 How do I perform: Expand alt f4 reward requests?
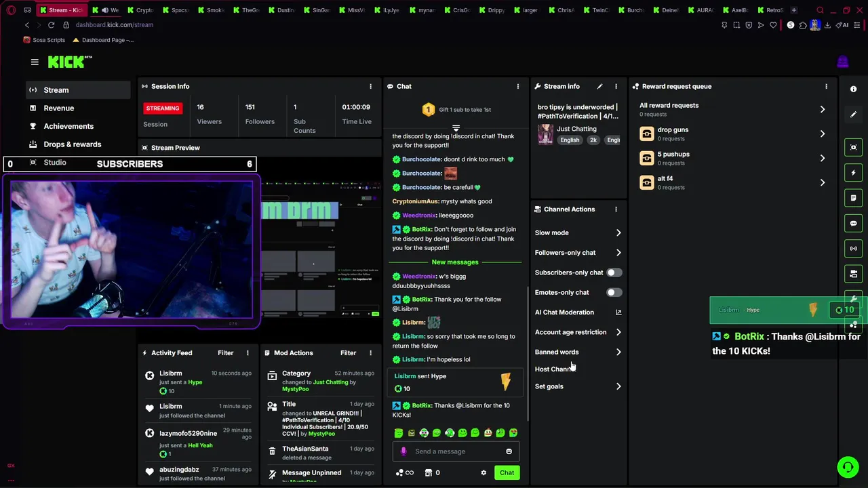823,182
